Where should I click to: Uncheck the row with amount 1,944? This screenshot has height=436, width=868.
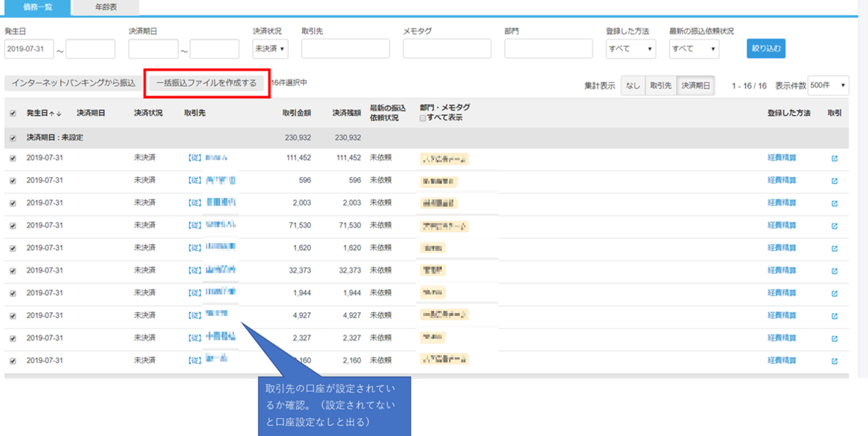click(x=12, y=293)
